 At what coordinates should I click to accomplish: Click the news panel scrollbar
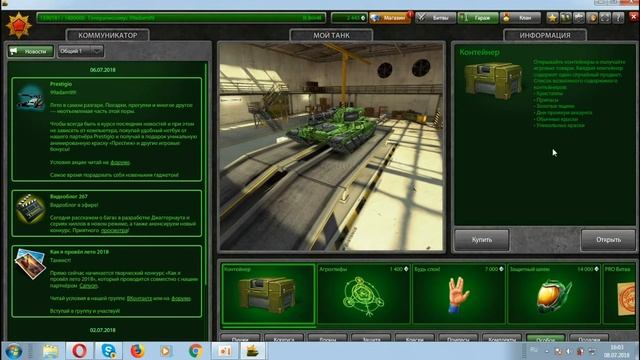206,173
